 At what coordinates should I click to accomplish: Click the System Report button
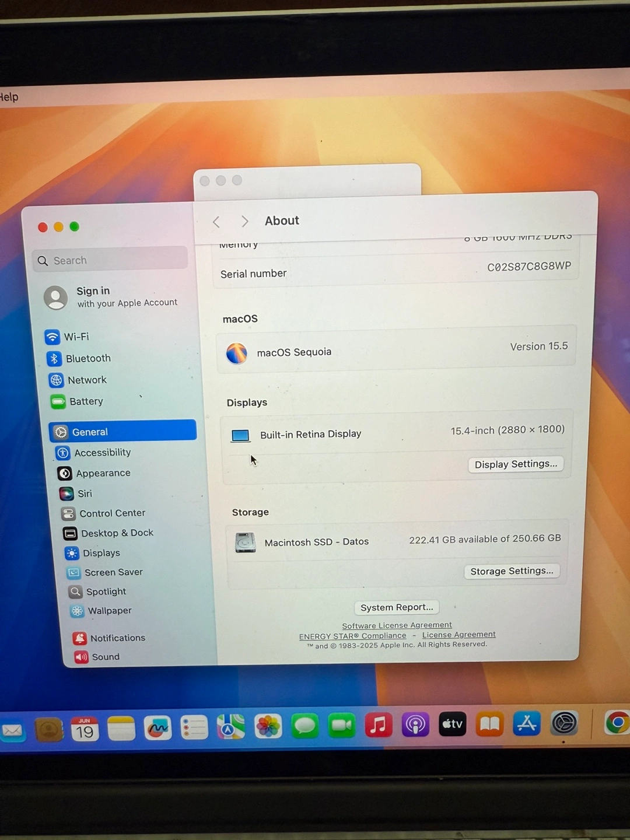click(397, 607)
